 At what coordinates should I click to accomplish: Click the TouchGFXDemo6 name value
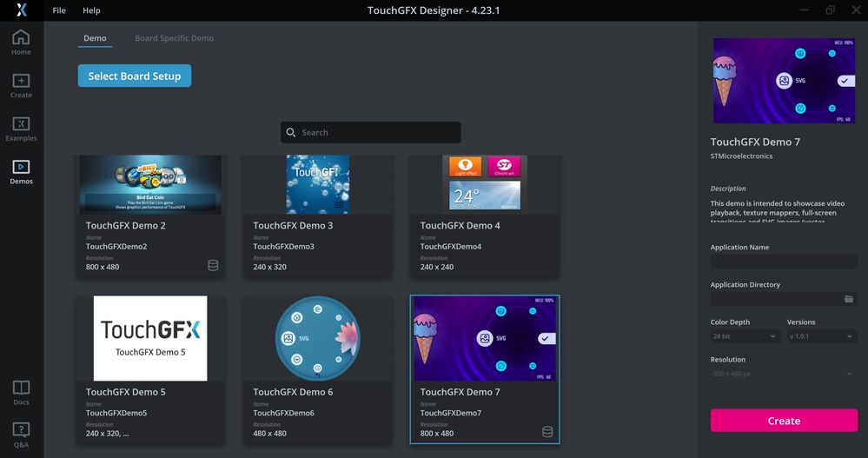click(283, 413)
